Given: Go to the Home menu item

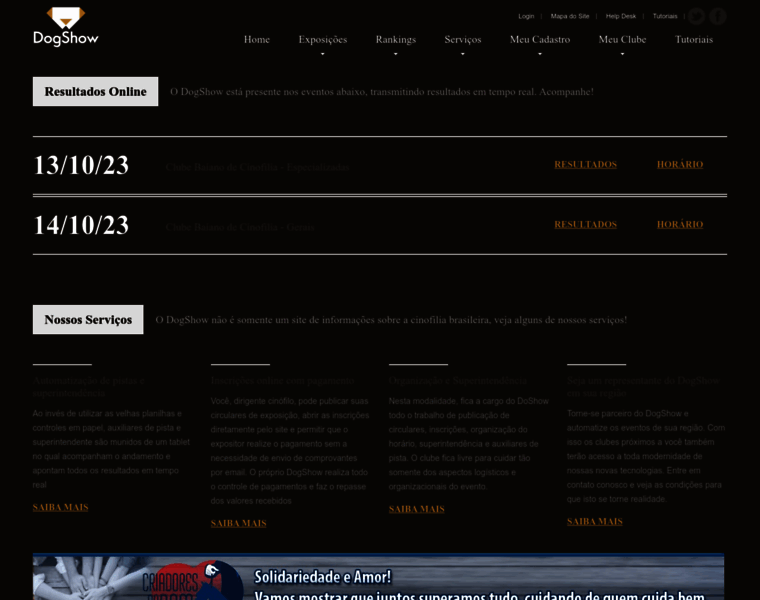Looking at the screenshot, I should pyautogui.click(x=256, y=40).
